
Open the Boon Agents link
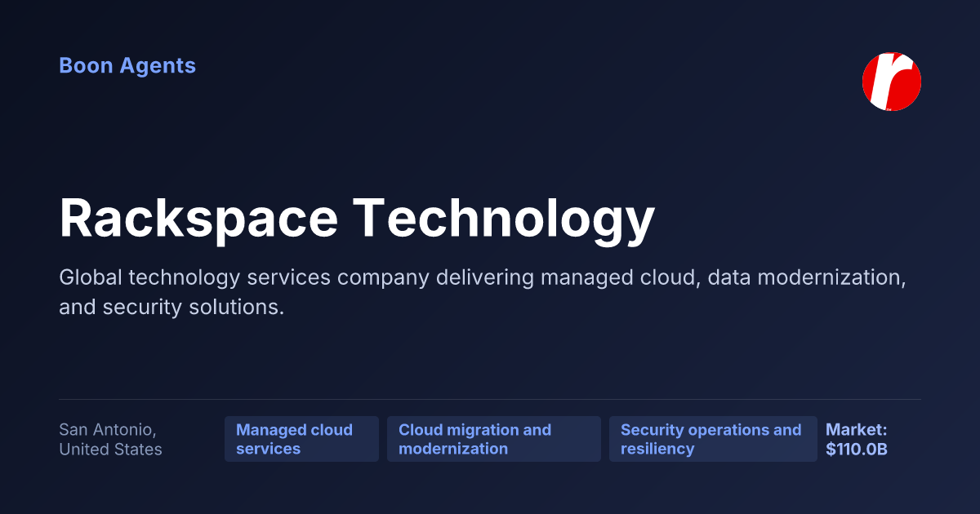pos(127,66)
